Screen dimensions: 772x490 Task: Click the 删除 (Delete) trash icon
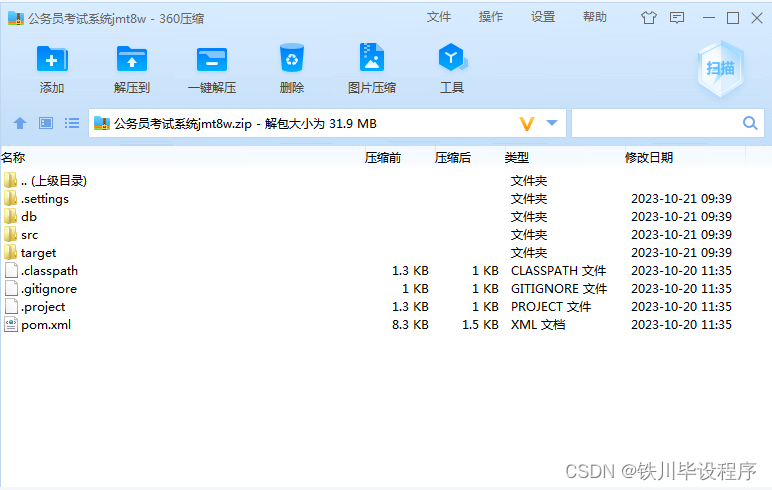(x=291, y=58)
